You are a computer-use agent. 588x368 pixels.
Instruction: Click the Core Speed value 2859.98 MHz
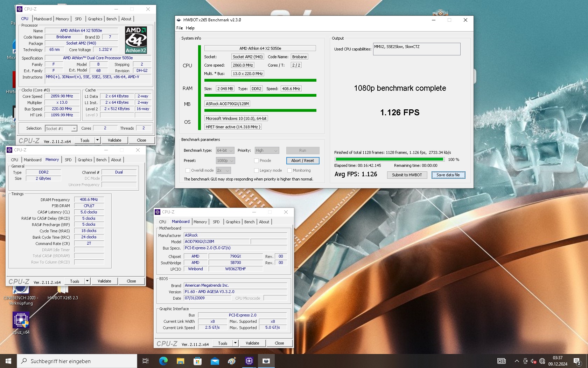click(62, 96)
